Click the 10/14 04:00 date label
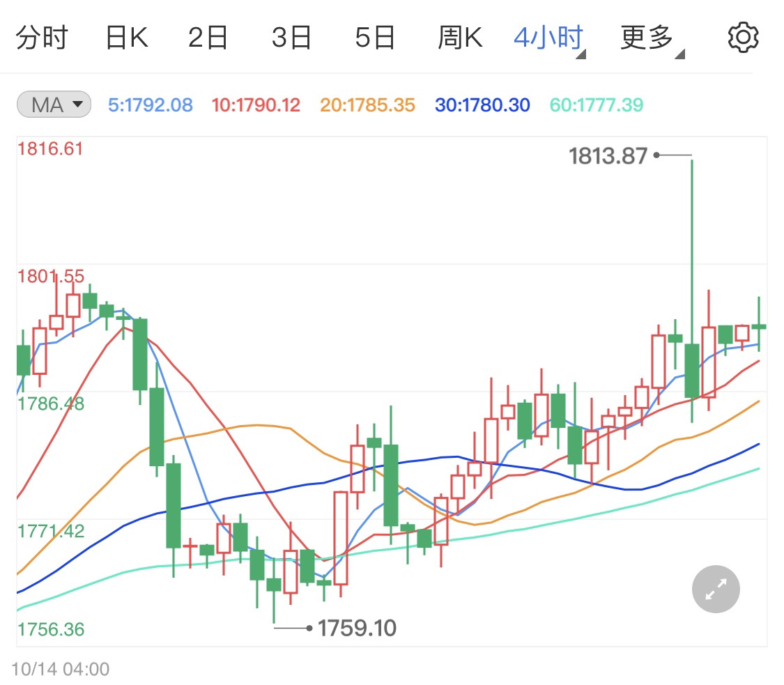This screenshot has height=685, width=784. (60, 670)
